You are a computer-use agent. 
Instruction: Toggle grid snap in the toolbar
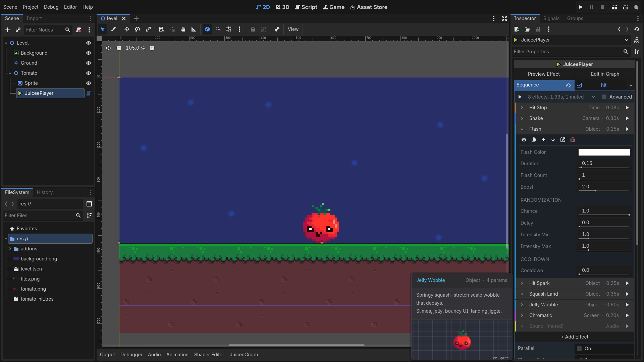(x=229, y=29)
